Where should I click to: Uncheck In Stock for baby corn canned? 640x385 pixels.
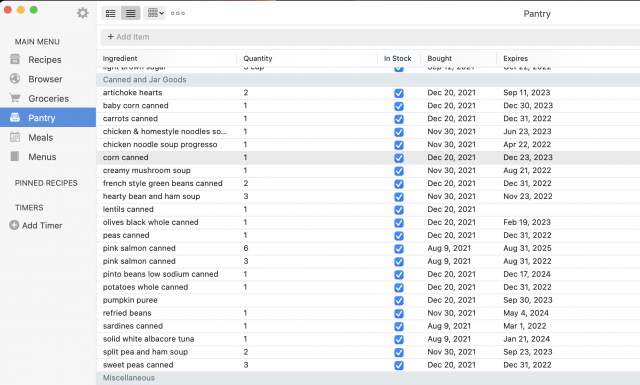(x=399, y=106)
